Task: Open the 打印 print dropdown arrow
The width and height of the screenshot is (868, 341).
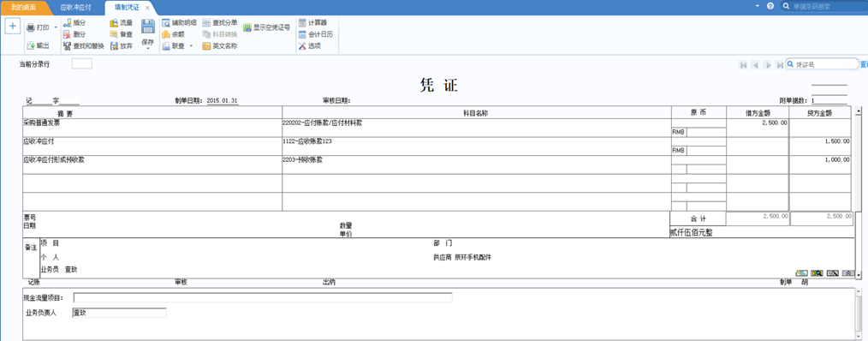Action: [56, 27]
